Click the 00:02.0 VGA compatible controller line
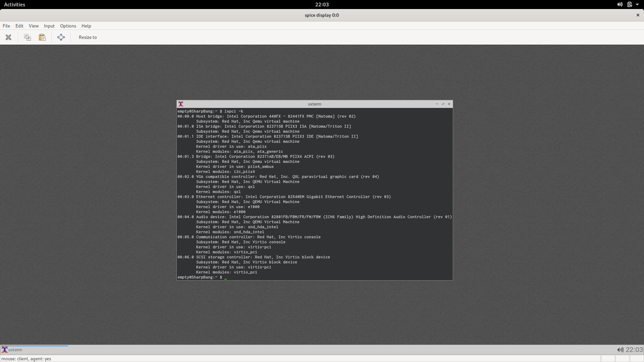 click(278, 176)
